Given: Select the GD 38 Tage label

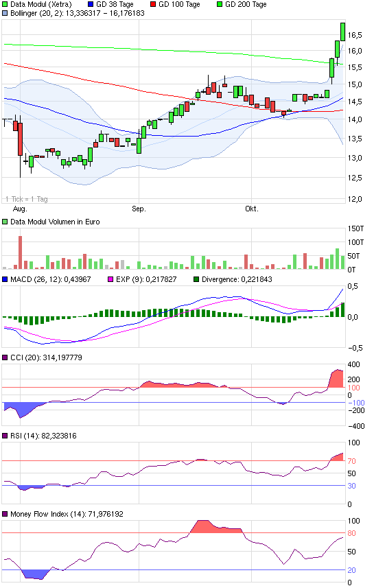Looking at the screenshot, I should click(x=115, y=5).
